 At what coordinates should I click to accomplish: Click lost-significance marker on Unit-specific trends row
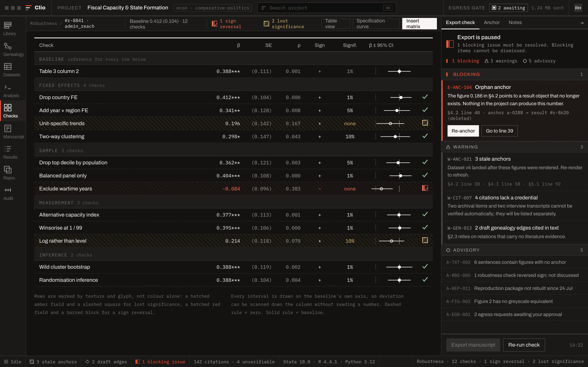[x=425, y=123]
